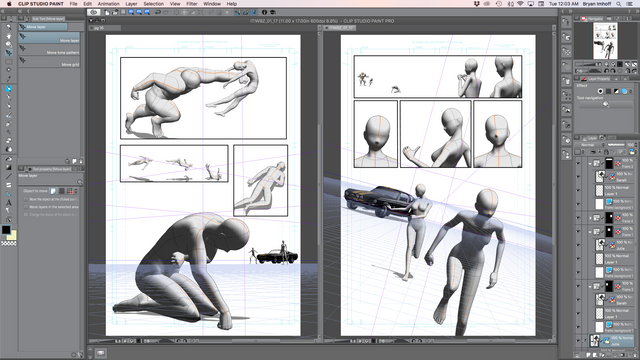
Task: Click the Navigator page thumbnail
Action: (x=605, y=41)
